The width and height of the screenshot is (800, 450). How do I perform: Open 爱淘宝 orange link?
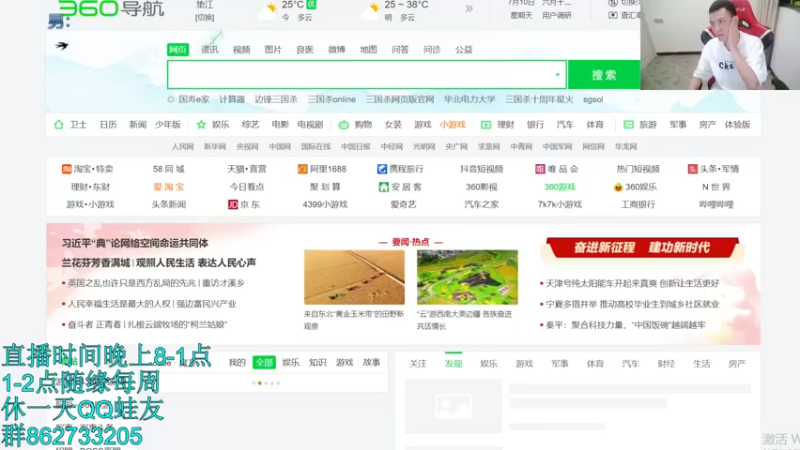click(168, 187)
